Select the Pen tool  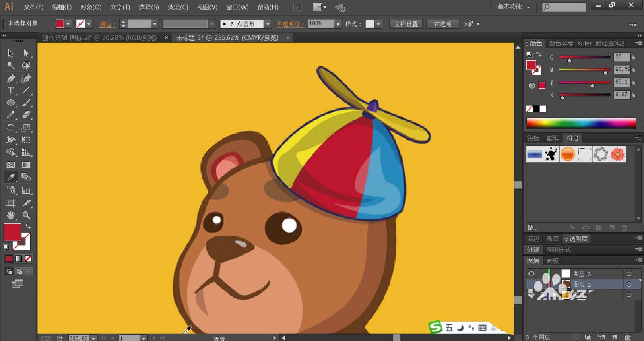pos(11,79)
